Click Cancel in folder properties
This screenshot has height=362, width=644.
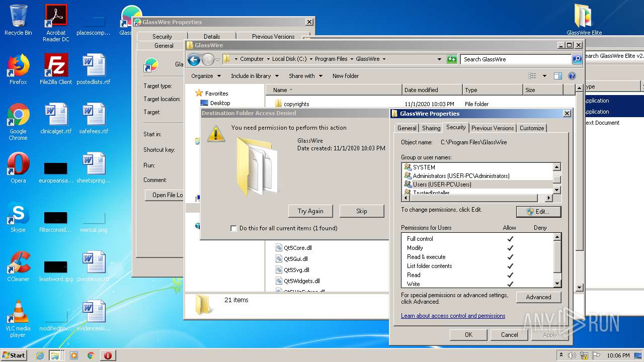(509, 335)
